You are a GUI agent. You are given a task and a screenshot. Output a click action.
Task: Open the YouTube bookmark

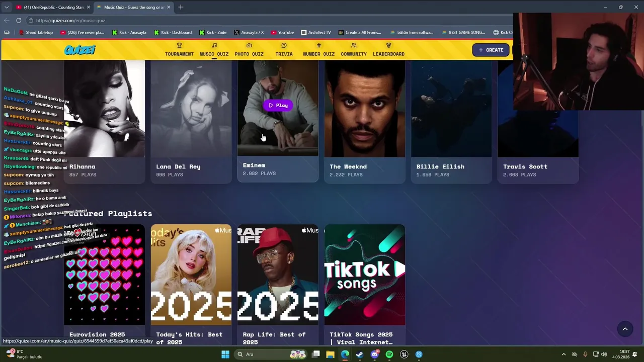[282, 33]
